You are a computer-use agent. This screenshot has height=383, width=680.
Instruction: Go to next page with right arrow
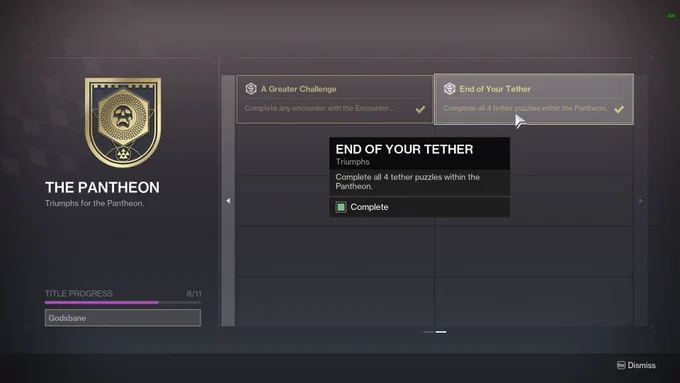tap(641, 200)
